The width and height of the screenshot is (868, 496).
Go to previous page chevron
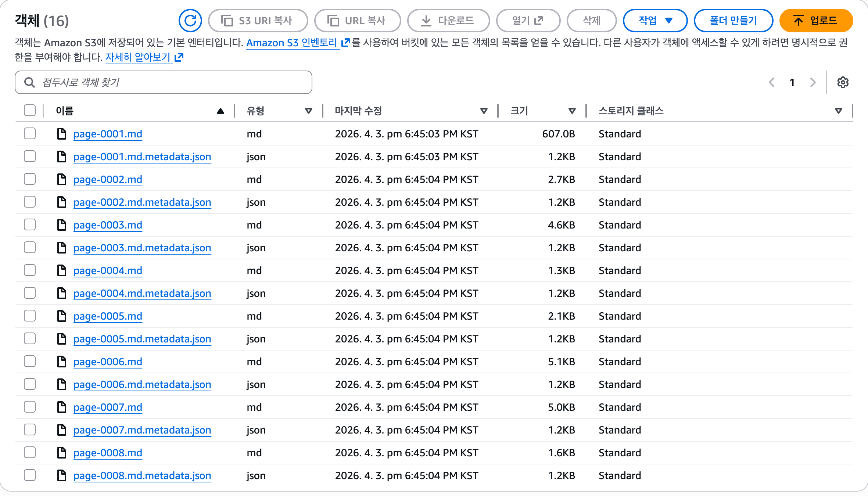(772, 82)
